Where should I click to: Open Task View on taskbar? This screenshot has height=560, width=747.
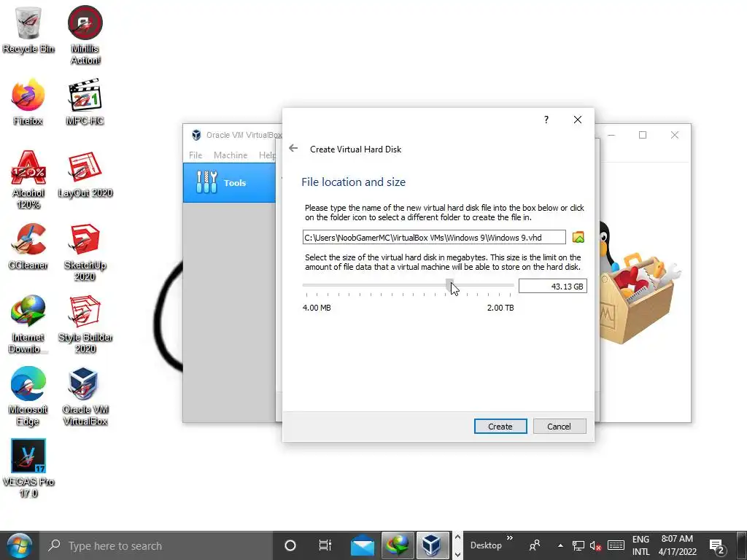click(325, 545)
